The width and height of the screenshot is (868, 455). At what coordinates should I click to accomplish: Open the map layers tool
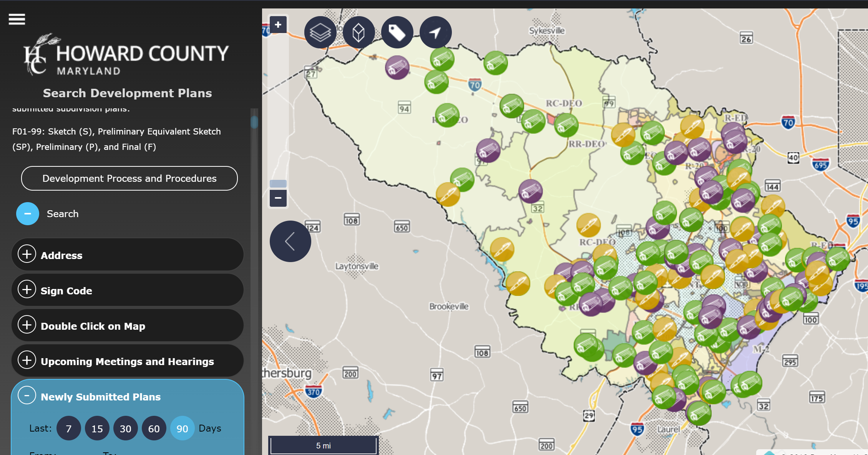320,32
